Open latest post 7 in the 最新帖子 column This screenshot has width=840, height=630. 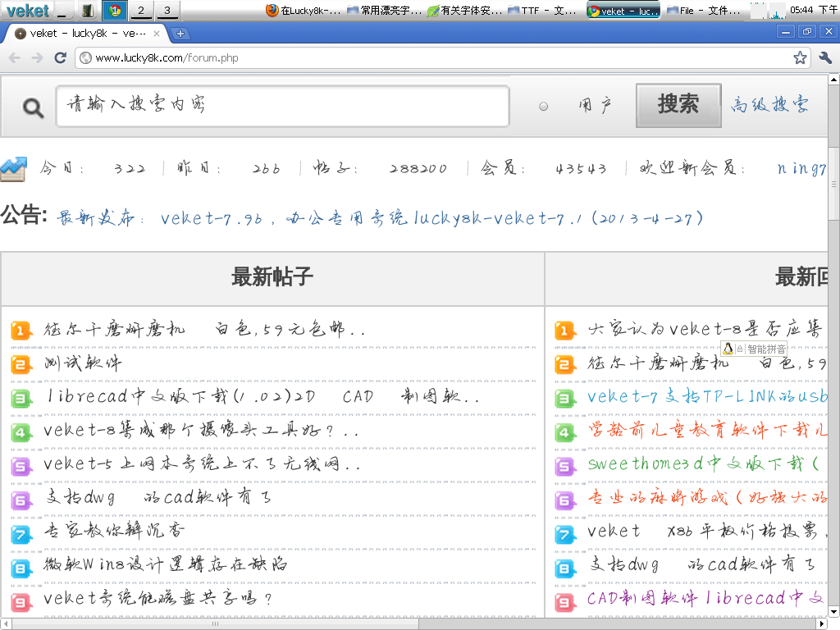pos(115,531)
